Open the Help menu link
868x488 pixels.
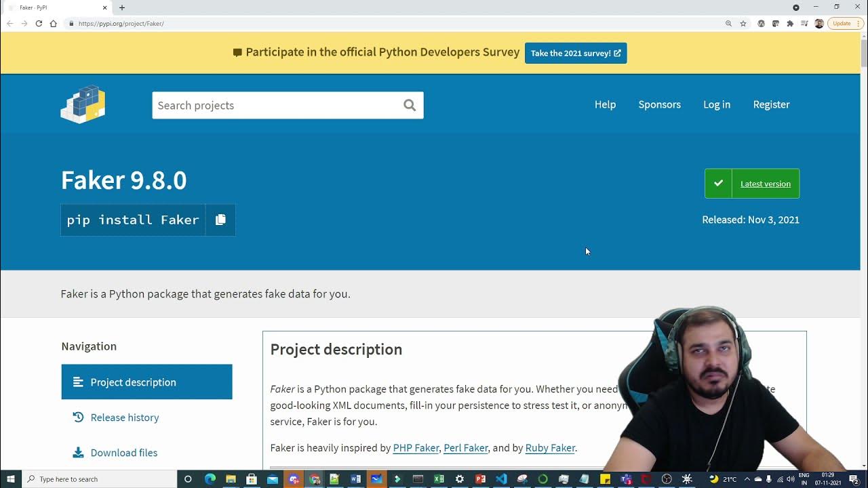coord(605,104)
